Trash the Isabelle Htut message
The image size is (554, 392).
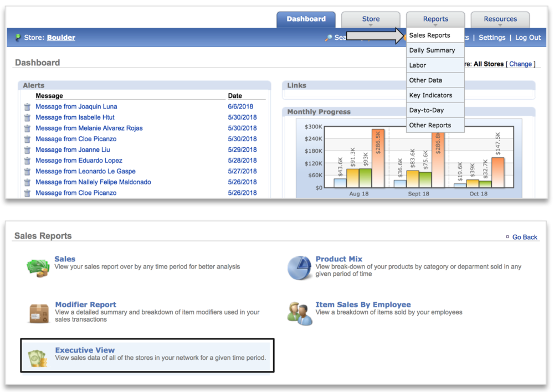[x=27, y=117]
